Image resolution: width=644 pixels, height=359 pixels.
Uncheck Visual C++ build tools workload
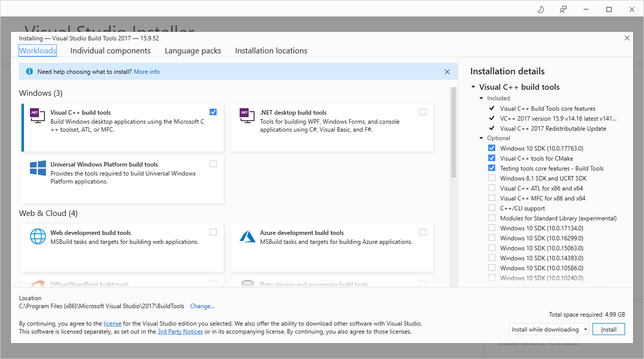tap(213, 112)
